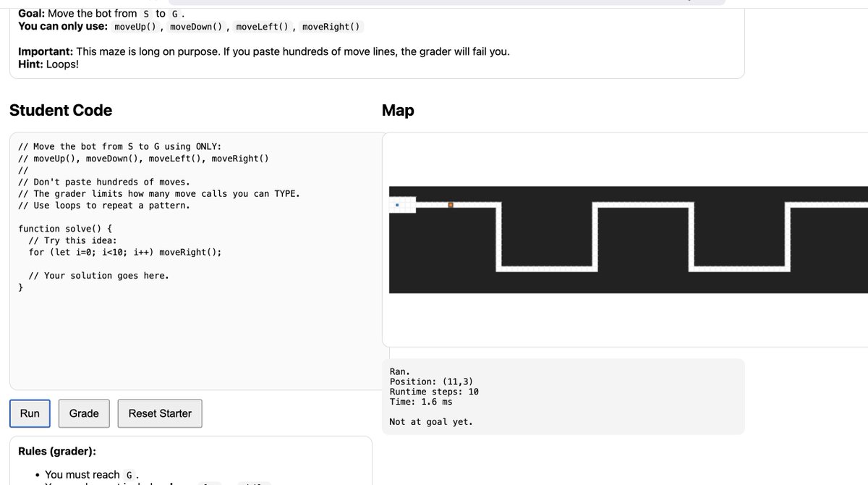
Task: Click the S start token in the Goal line
Action: coord(147,12)
